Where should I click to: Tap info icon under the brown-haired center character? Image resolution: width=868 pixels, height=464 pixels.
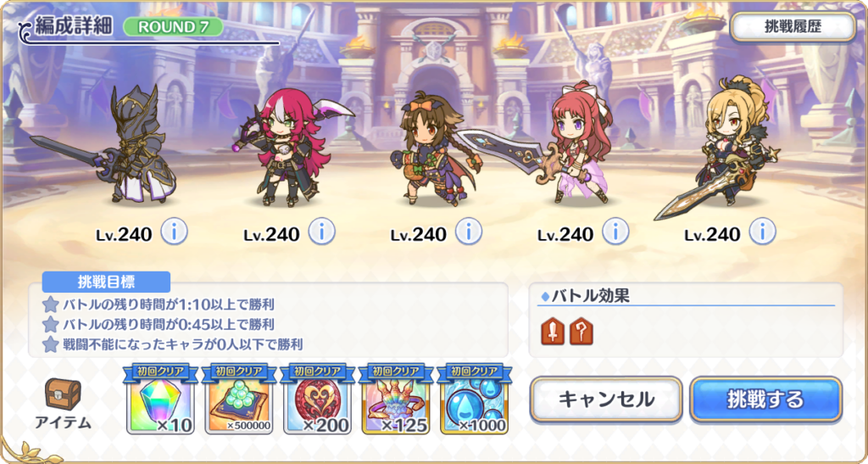(468, 232)
